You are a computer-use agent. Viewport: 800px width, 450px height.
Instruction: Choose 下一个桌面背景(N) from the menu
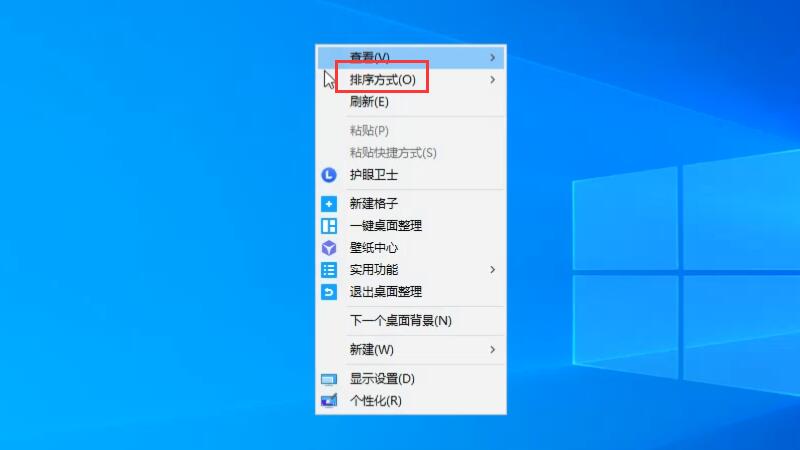click(x=400, y=321)
